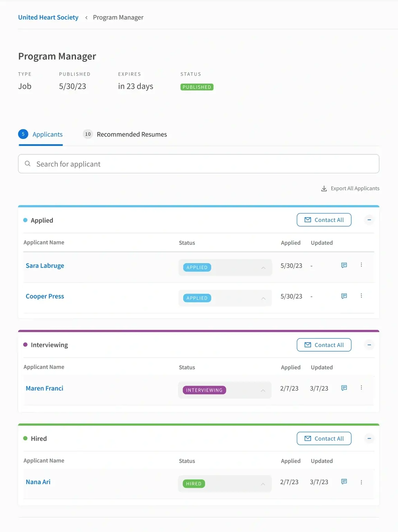Click Contact All text in Interviewing section
The width and height of the screenshot is (398, 532).
point(329,345)
